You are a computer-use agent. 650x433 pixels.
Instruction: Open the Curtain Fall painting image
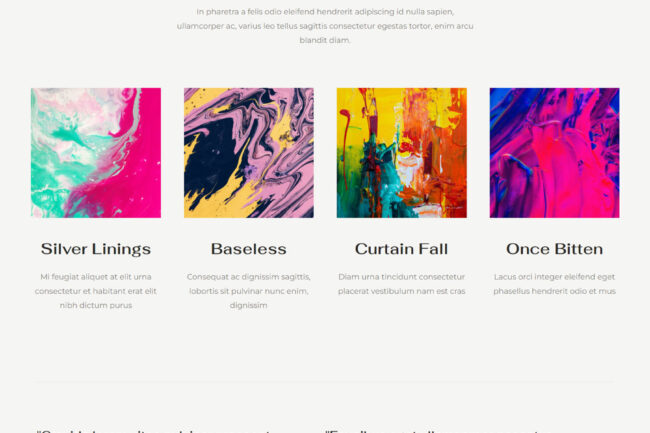(x=402, y=153)
